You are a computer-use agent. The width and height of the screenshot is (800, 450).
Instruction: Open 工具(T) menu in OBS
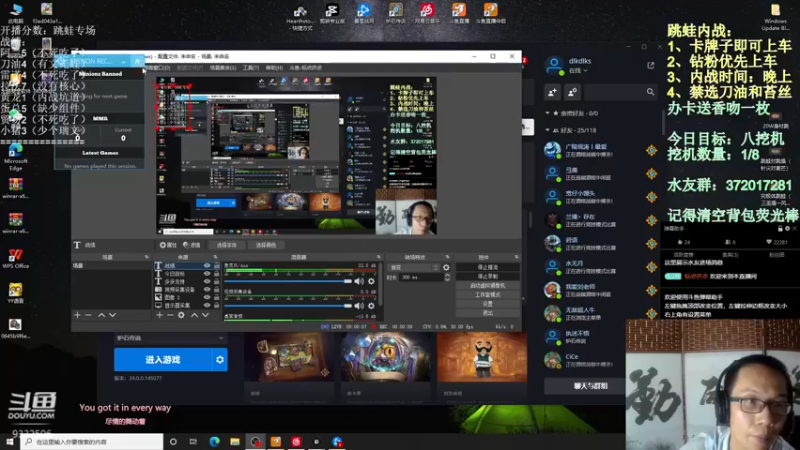click(251, 68)
